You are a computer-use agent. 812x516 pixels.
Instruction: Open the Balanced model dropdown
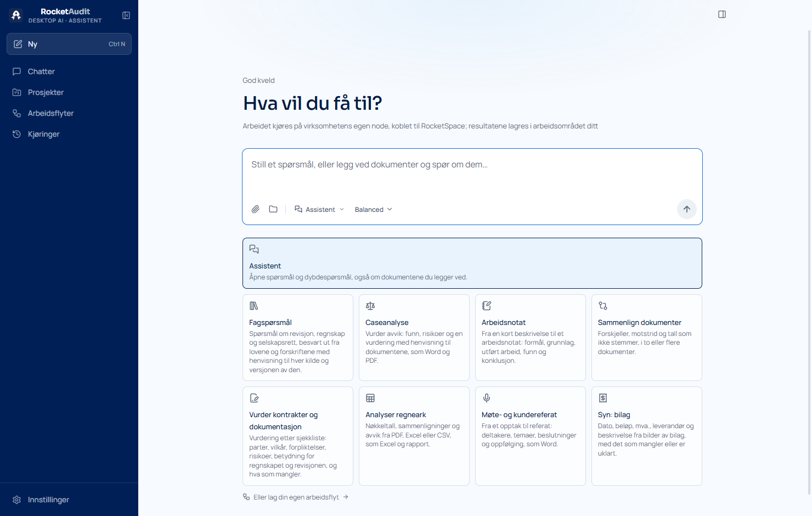[x=373, y=209]
